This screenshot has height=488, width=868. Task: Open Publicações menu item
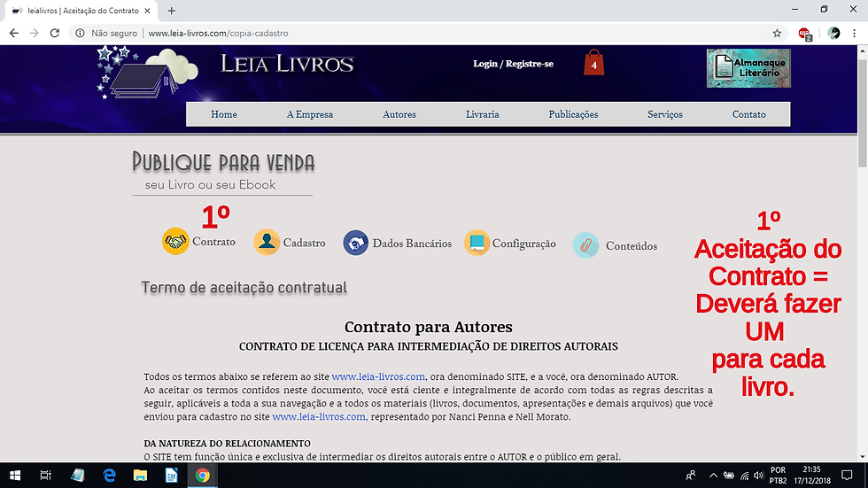(573, 114)
